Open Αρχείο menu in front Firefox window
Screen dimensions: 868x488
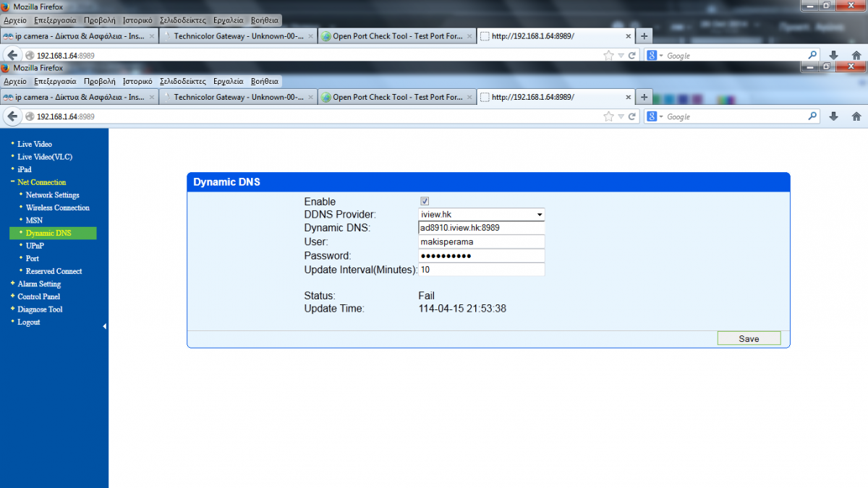tap(14, 82)
